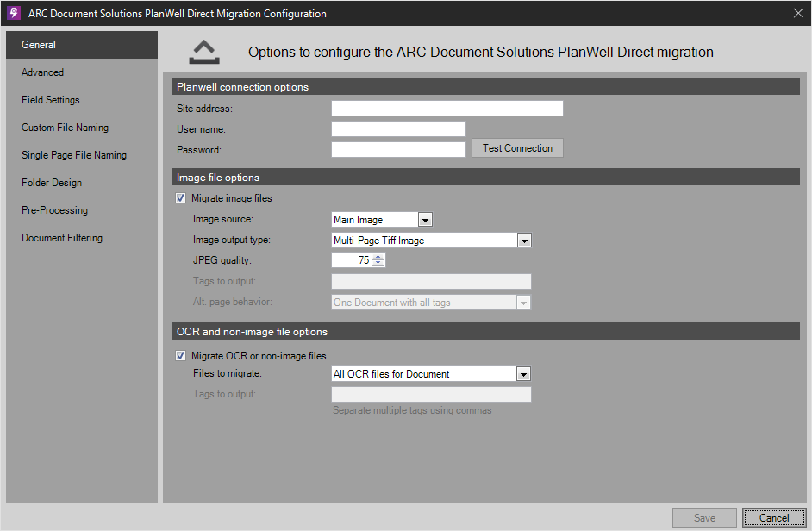The height and width of the screenshot is (531, 812).
Task: Click the Planwell connection options header
Action: [486, 86]
